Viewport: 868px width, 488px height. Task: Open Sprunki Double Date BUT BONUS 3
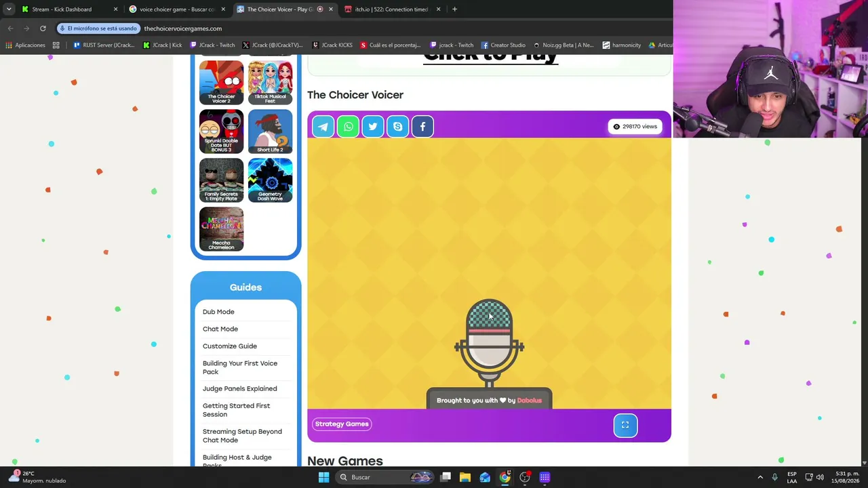click(221, 131)
